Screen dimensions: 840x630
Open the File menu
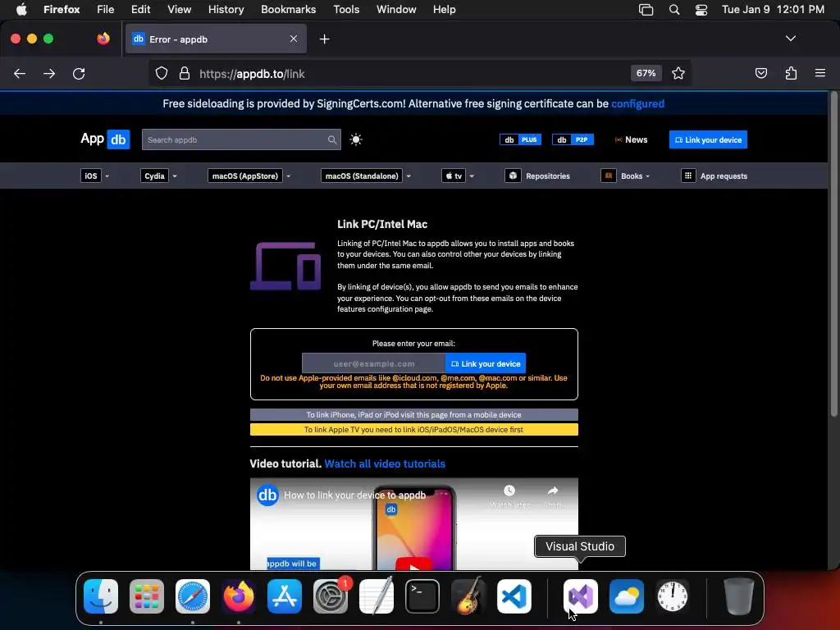coord(106,9)
